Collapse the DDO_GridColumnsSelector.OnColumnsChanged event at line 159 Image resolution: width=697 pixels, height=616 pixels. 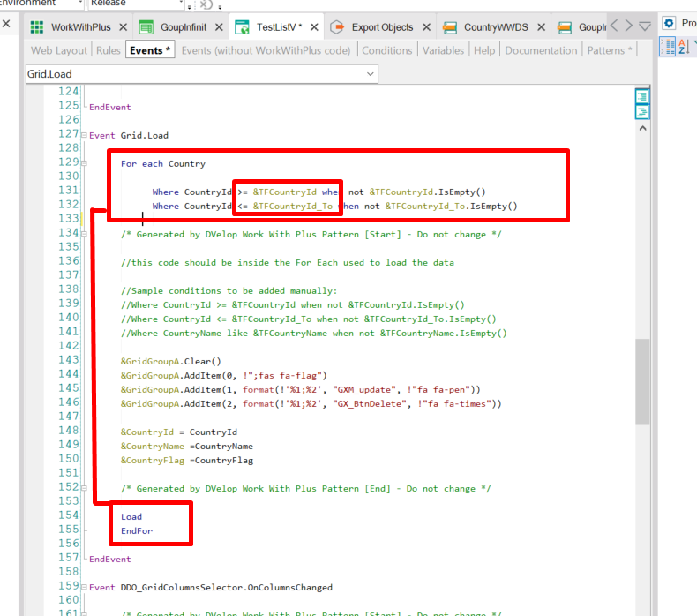click(x=84, y=587)
